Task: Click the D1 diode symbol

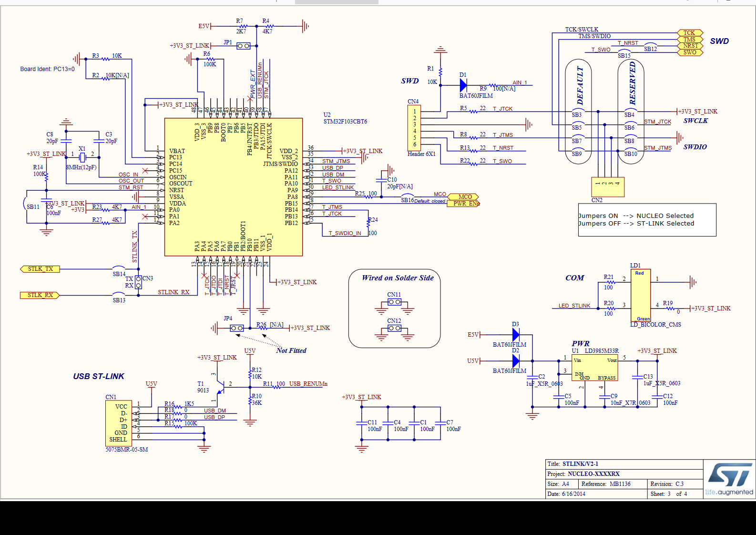Action: [463, 85]
